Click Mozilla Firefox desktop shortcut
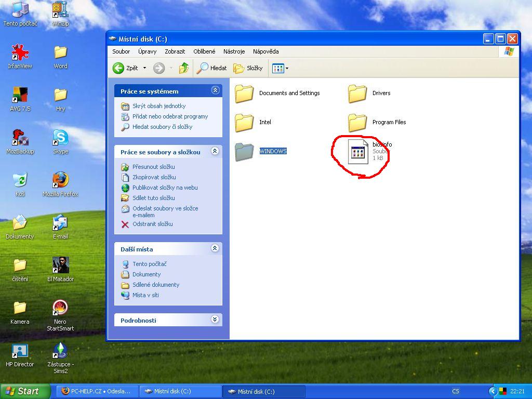Viewport: 532px width, 399px height. (x=60, y=180)
